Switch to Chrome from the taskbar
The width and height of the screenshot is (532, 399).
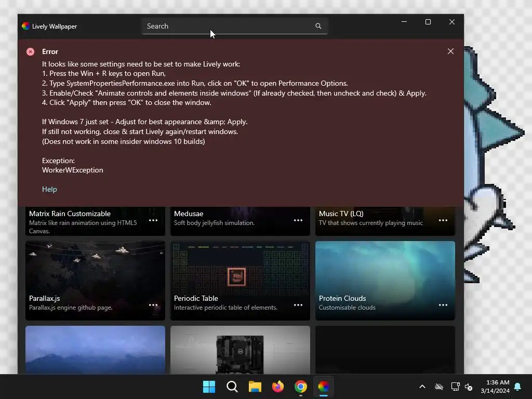[301, 387]
